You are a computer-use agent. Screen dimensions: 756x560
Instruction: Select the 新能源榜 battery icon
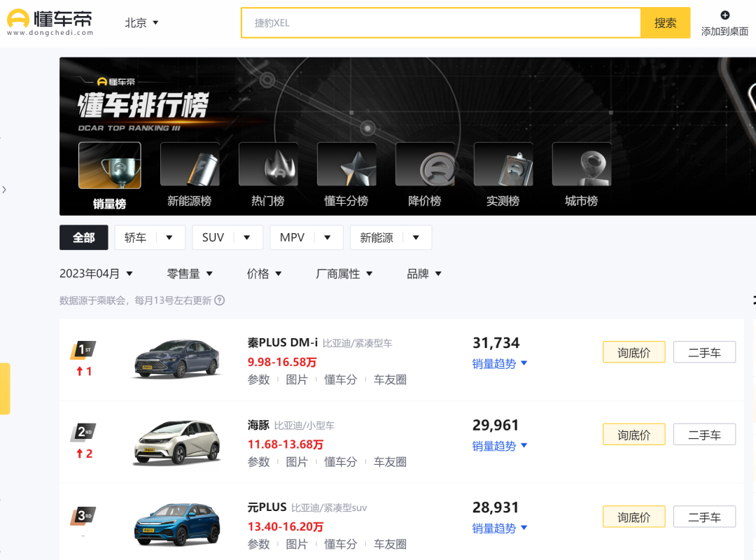(190, 166)
